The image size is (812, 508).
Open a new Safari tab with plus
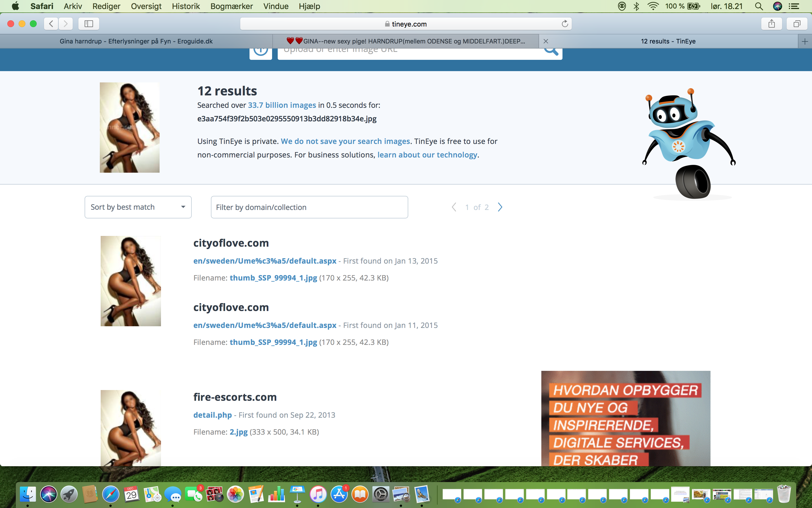click(x=805, y=41)
